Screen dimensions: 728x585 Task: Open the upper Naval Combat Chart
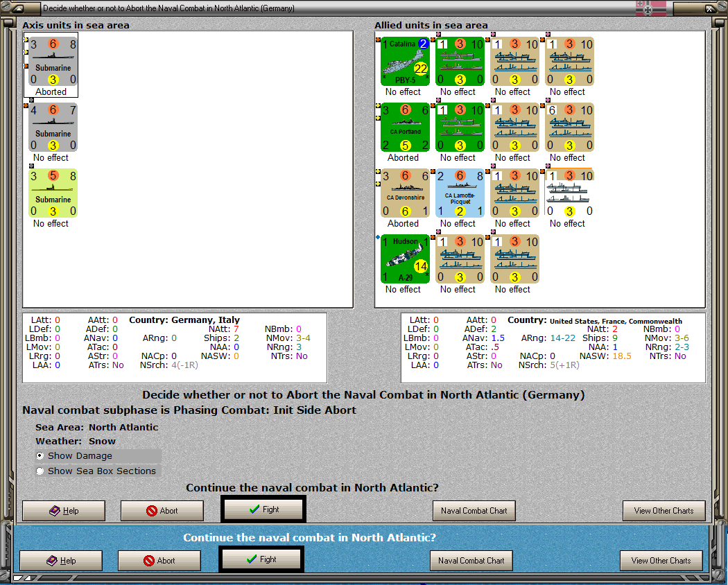pyautogui.click(x=474, y=511)
